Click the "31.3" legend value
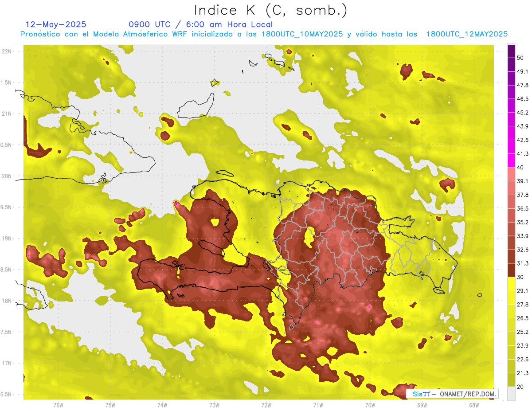The height and width of the screenshot is (411, 532). (x=522, y=263)
